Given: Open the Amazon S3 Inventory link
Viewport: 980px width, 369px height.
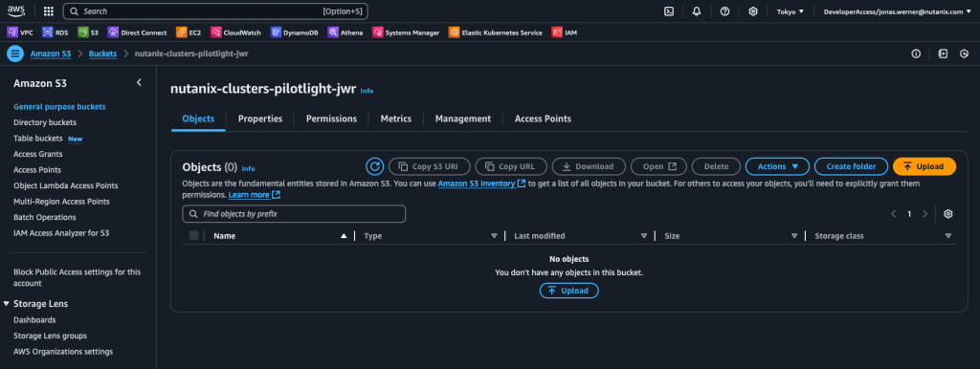Looking at the screenshot, I should 481,184.
